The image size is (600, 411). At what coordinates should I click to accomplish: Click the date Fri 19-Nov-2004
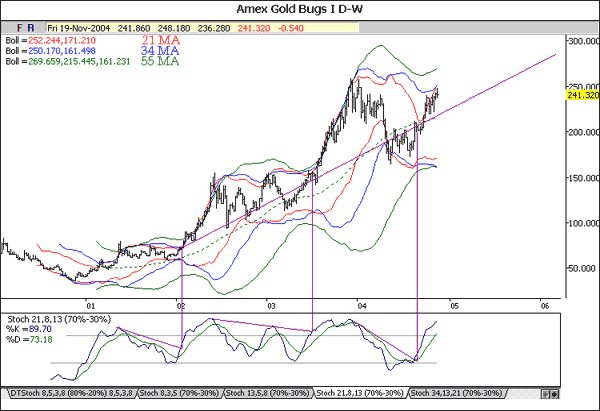(78, 28)
